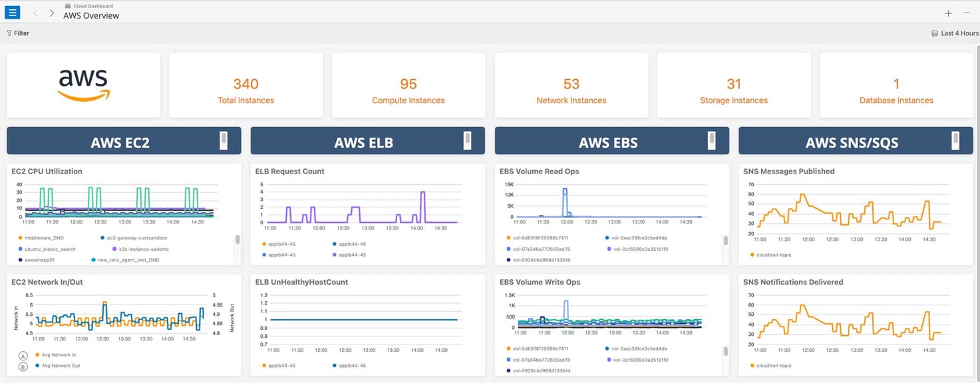Click the SNS Messages Published title
Viewport: 980px width, 383px height.
click(789, 172)
